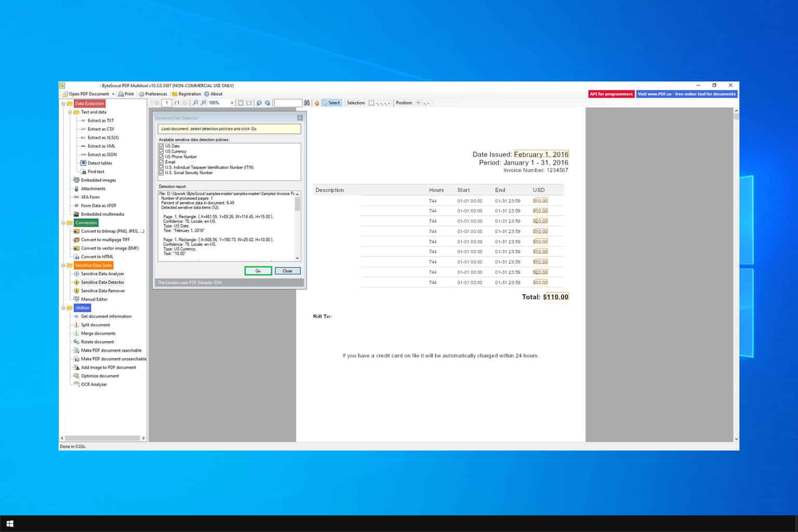
Task: Open the Preferences menu
Action: pos(153,94)
